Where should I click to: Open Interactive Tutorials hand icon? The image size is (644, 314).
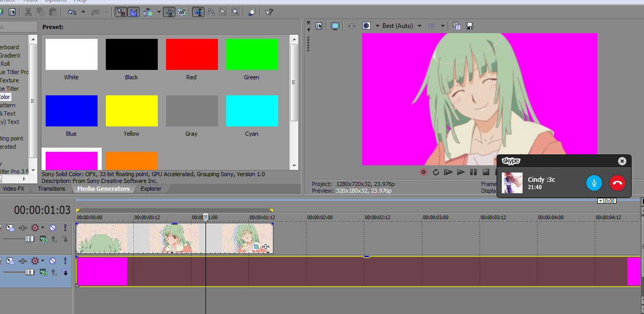(252, 11)
